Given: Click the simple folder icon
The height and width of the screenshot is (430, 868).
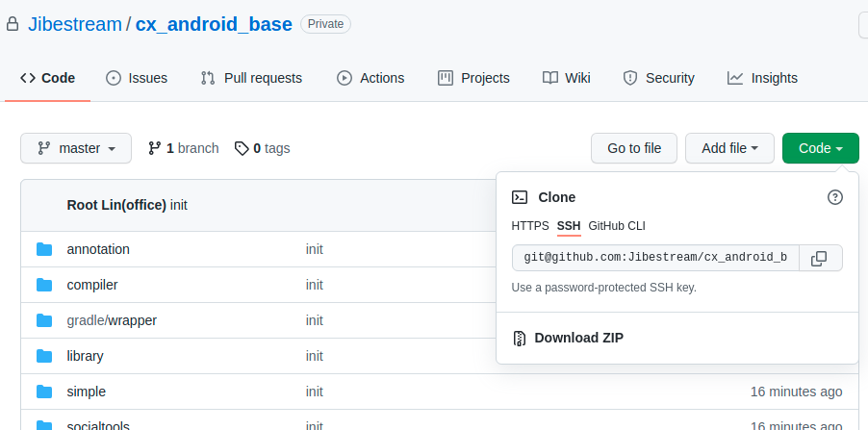Looking at the screenshot, I should [44, 392].
